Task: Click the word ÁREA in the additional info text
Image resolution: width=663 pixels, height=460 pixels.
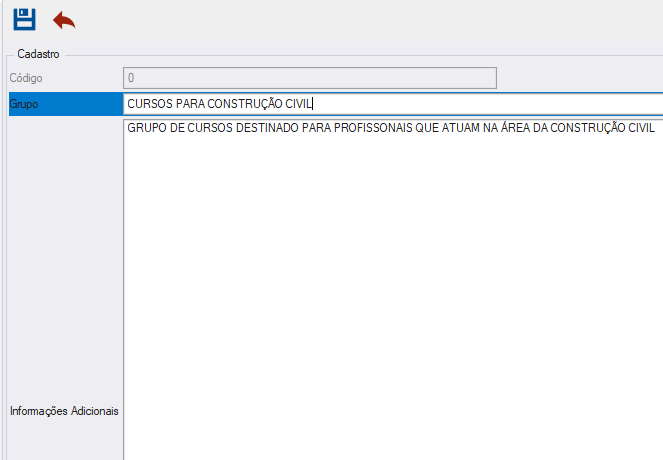Action: (x=515, y=127)
